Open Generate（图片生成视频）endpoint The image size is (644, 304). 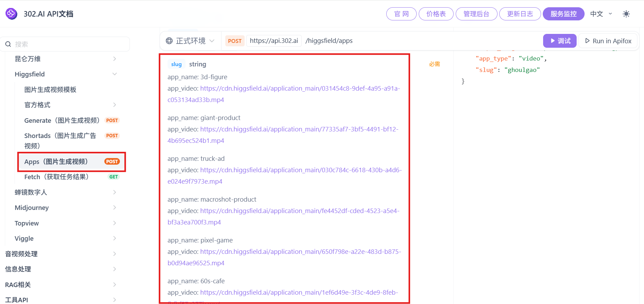[x=72, y=120]
